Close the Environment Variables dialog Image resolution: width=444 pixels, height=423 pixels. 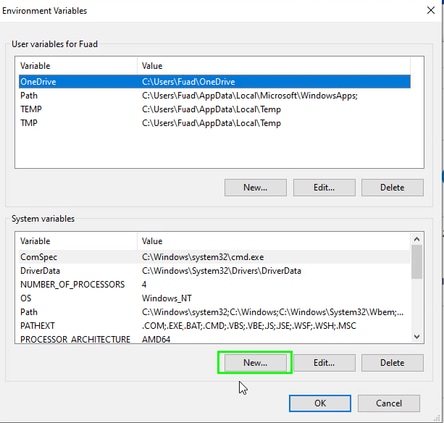click(431, 10)
